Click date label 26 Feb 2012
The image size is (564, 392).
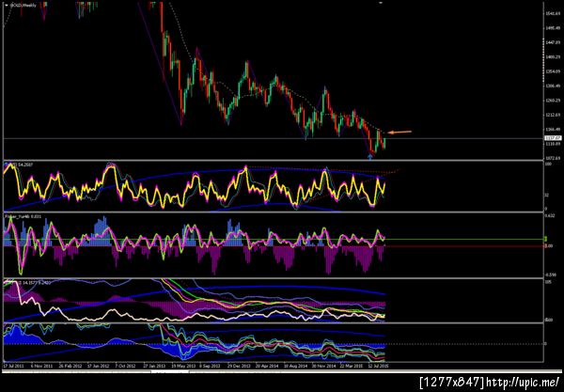tap(70, 366)
